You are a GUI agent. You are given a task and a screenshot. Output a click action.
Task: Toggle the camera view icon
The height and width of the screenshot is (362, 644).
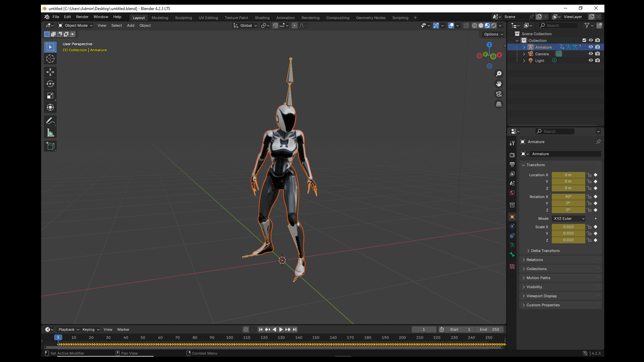point(499,94)
